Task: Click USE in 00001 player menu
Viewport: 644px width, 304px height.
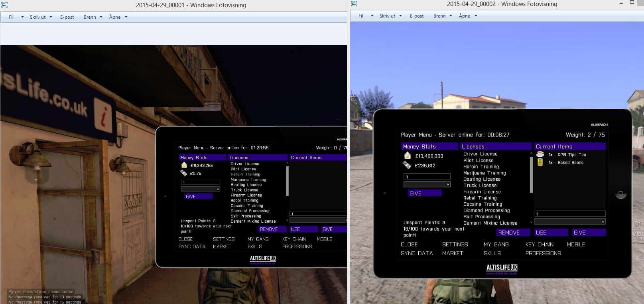Action: click(304, 229)
